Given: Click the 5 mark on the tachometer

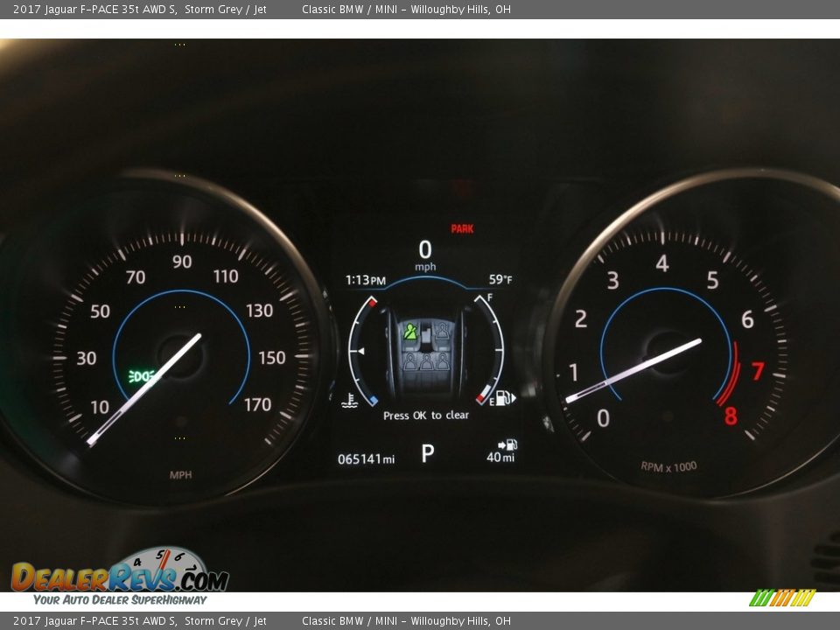Looking at the screenshot, I should click(x=712, y=280).
